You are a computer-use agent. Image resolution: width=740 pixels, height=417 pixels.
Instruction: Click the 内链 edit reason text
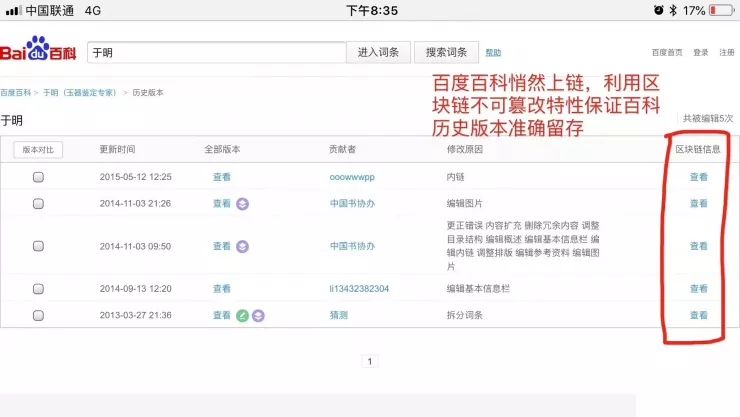coord(455,177)
